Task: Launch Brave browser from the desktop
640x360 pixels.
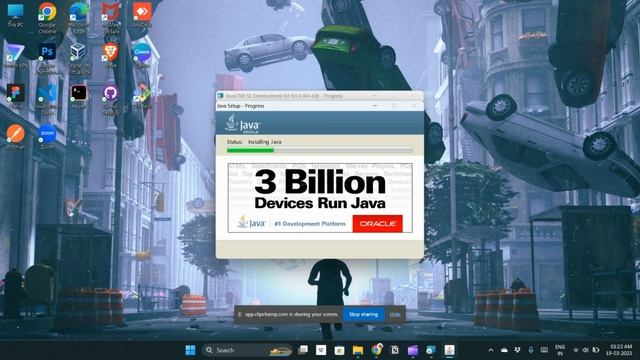Action: (111, 55)
